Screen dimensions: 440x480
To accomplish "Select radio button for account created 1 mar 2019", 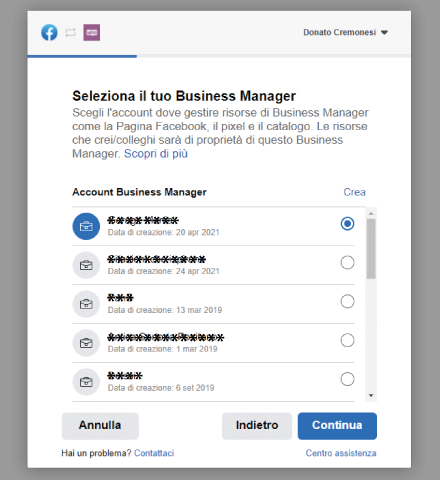I will tap(347, 340).
